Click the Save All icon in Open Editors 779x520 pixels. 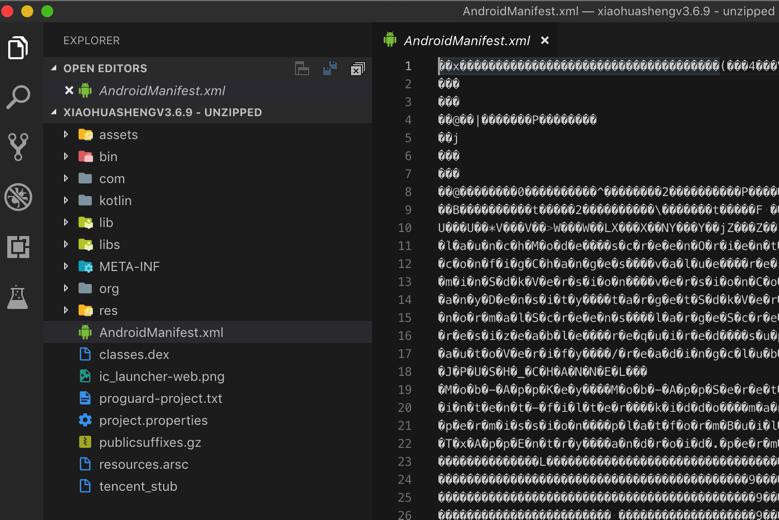pos(329,69)
